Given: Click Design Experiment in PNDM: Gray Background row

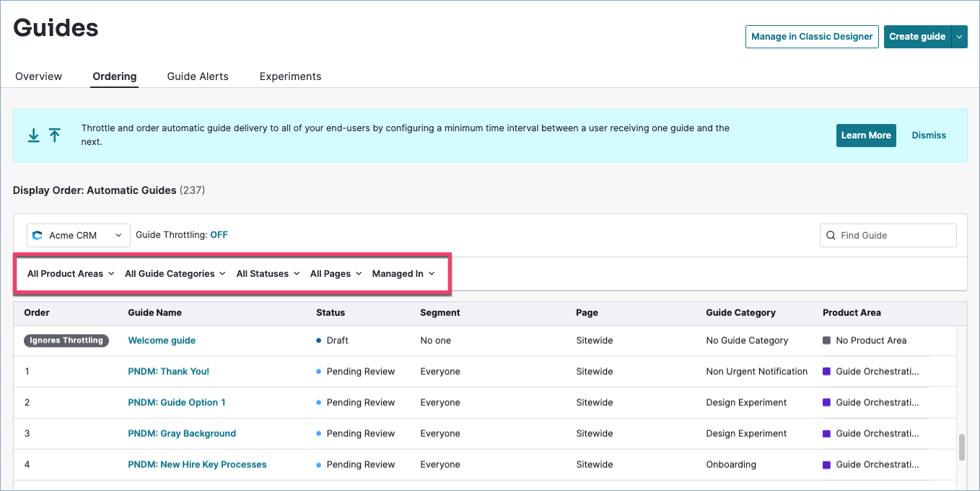Looking at the screenshot, I should 746,433.
